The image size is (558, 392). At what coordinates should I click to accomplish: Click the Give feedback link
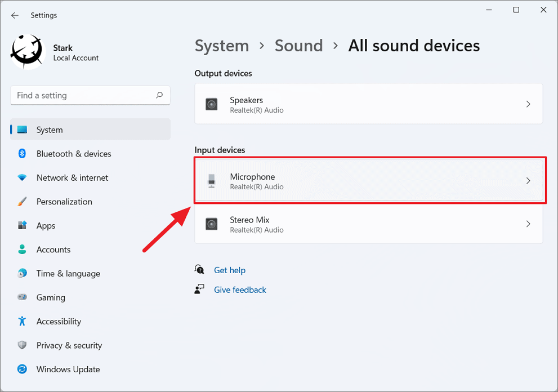[240, 289]
